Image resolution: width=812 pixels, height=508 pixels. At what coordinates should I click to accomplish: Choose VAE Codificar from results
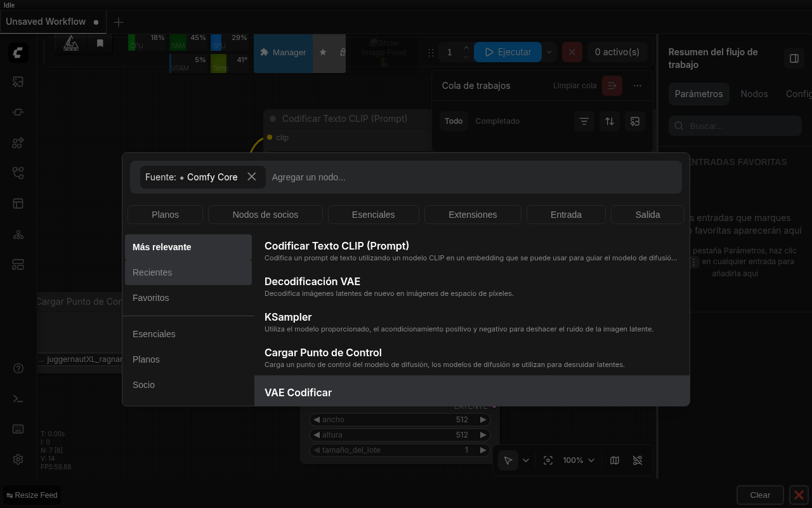[x=472, y=391]
